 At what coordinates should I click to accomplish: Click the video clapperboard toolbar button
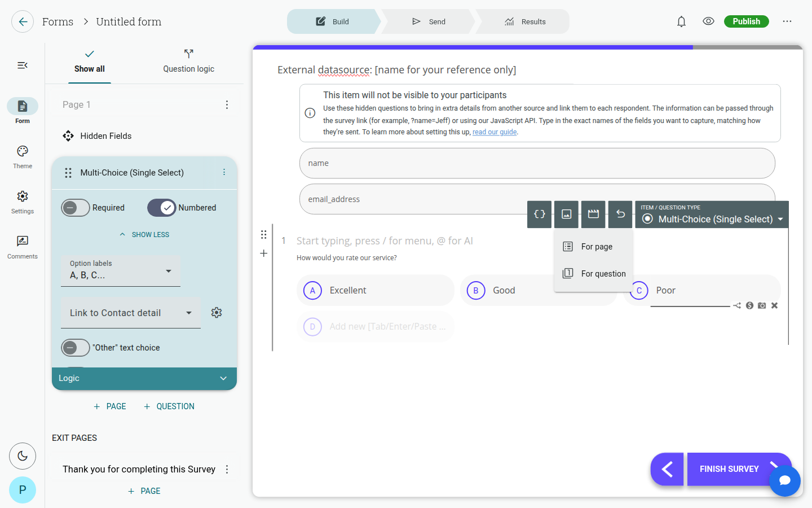[593, 214]
